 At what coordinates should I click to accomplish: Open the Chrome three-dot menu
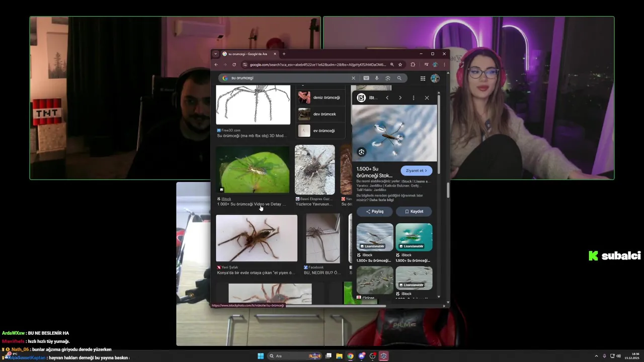444,64
